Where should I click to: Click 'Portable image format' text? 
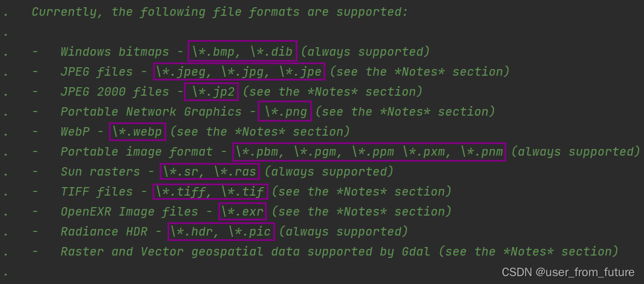(136, 151)
